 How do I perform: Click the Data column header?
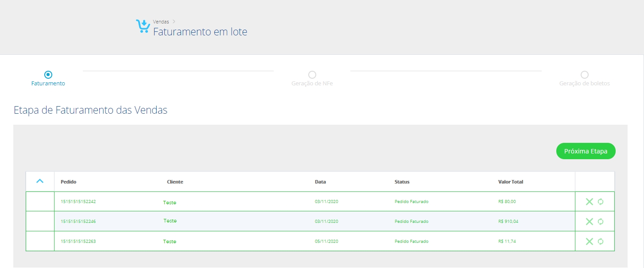click(320, 182)
